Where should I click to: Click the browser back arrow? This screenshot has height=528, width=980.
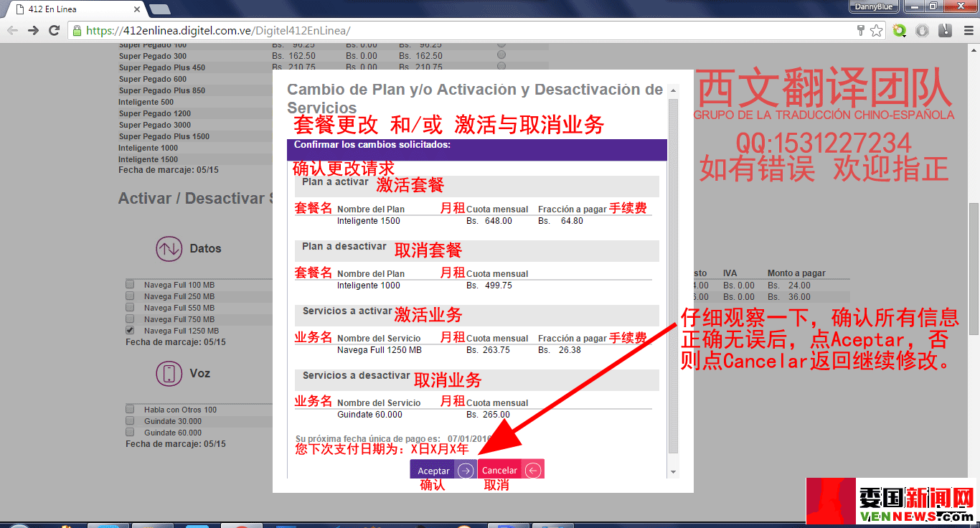[x=12, y=30]
